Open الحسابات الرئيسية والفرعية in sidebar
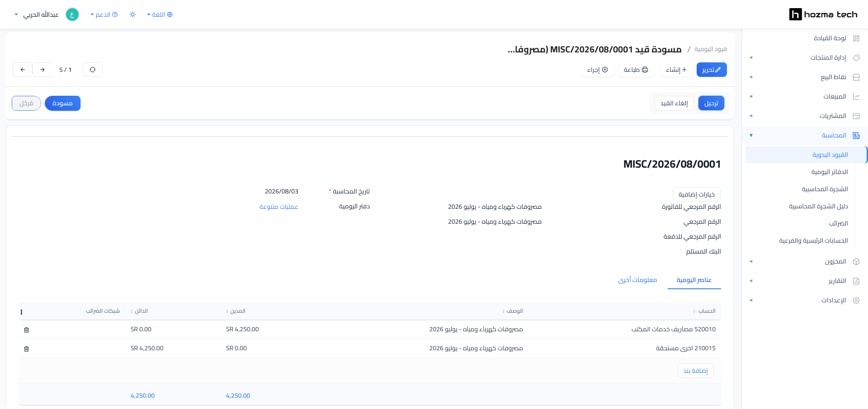This screenshot has height=409, width=868. pyautogui.click(x=813, y=241)
